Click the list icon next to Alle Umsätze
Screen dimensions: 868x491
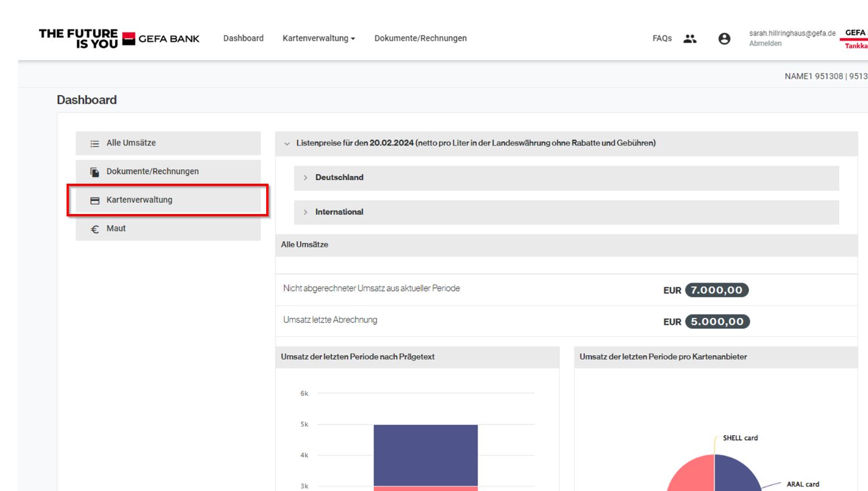[x=95, y=143]
